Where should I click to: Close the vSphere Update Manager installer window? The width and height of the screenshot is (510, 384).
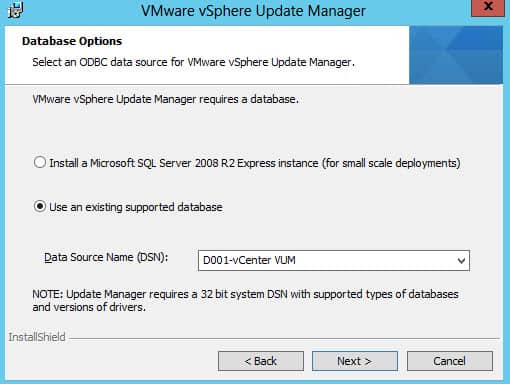coord(488,7)
